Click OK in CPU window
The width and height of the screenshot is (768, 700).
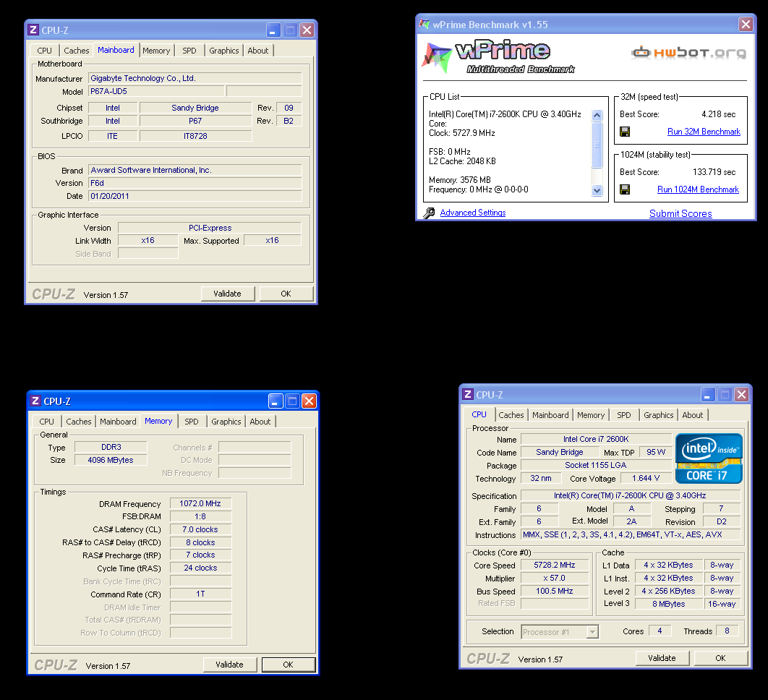point(720,658)
